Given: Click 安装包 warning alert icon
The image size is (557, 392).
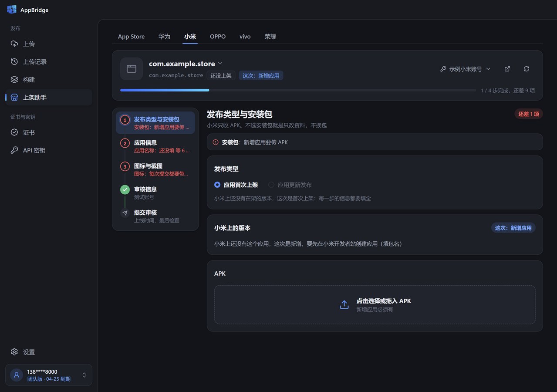Looking at the screenshot, I should 216,142.
